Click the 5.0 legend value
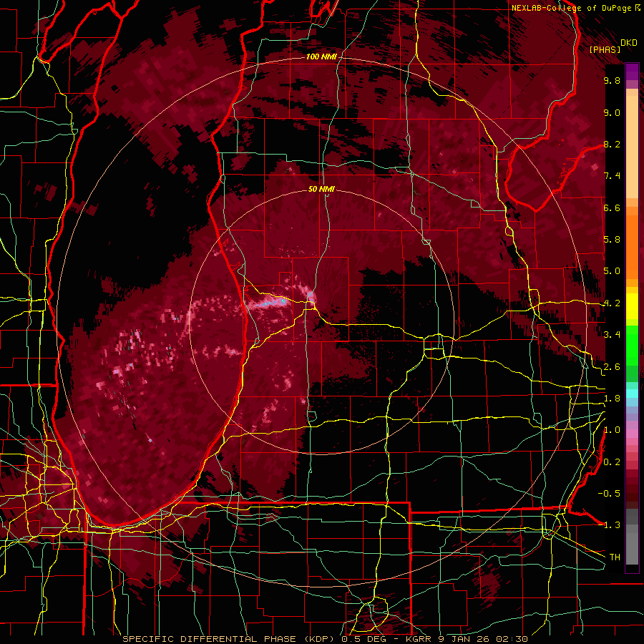This screenshot has height=644, width=644. (612, 271)
